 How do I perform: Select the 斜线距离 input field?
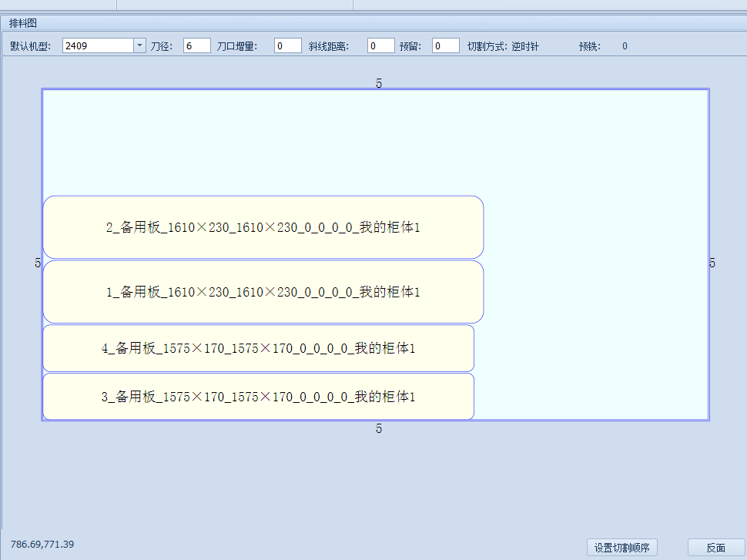click(380, 46)
